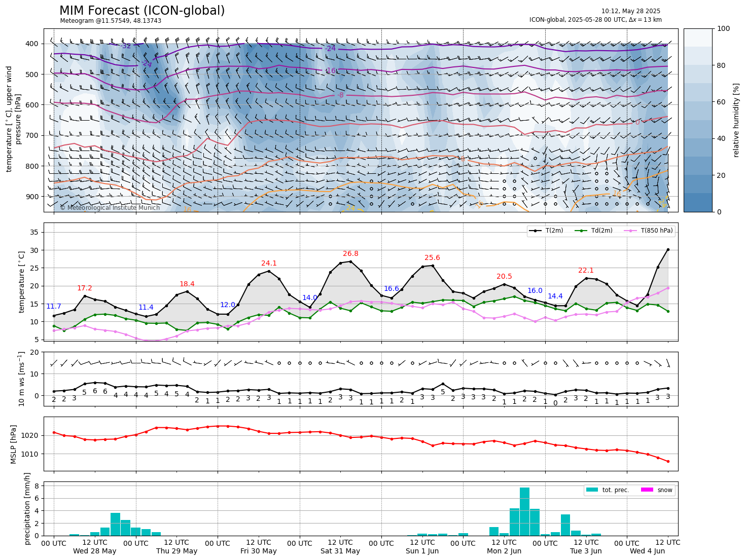The image size is (745, 560).
Task: Click the "© Meteorological Institute Munich" credit
Action: 110,208
